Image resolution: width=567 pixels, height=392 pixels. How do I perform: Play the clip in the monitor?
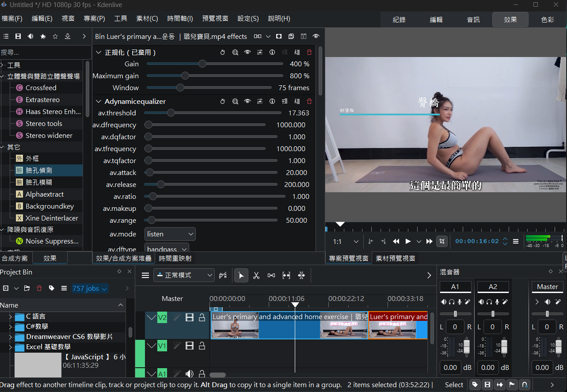408,241
